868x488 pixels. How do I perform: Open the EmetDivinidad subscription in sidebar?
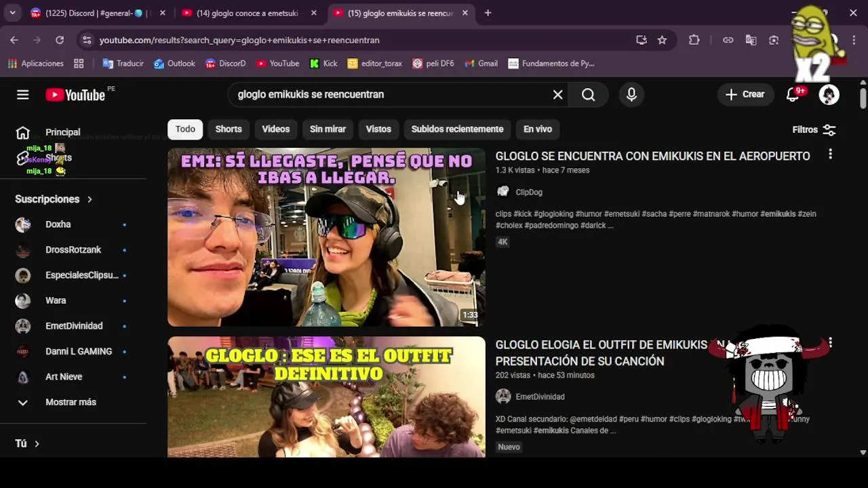pos(73,326)
